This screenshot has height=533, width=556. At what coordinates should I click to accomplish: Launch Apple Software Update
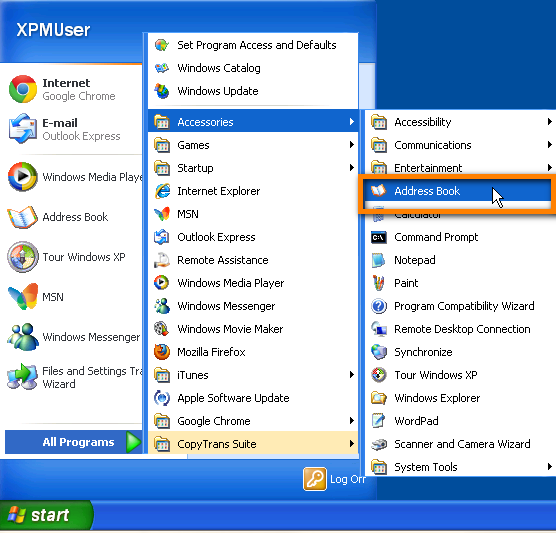click(x=253, y=398)
